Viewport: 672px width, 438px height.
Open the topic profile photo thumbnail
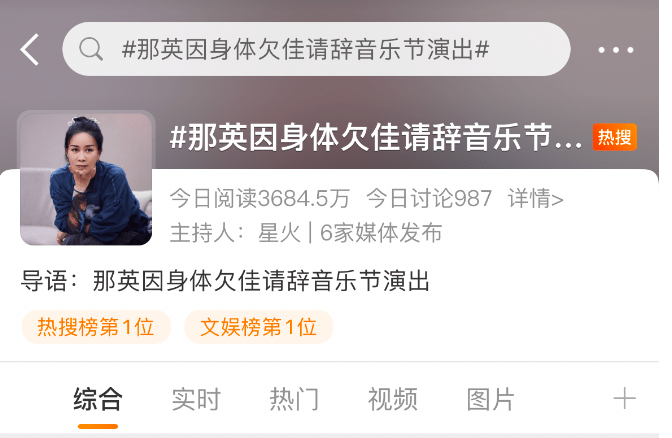click(x=86, y=179)
